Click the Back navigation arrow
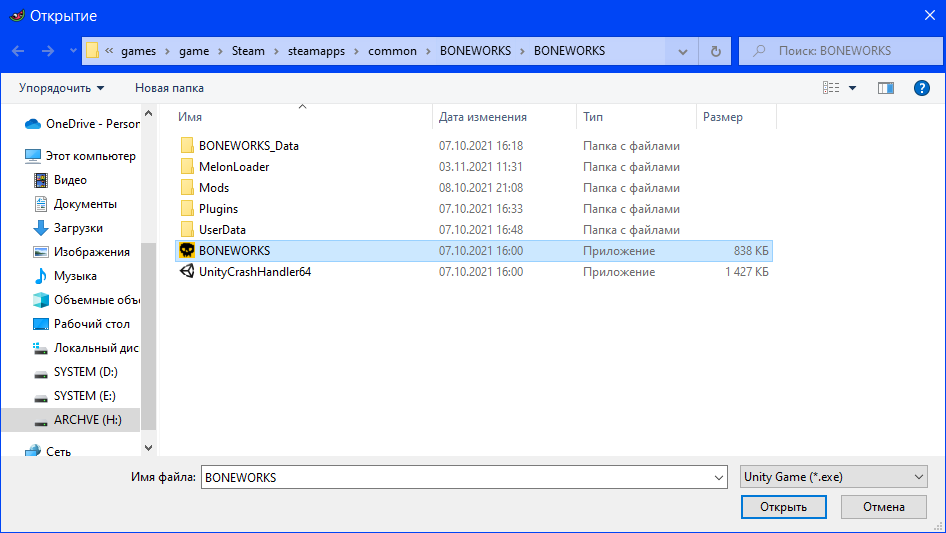946x533 pixels. 18,51
